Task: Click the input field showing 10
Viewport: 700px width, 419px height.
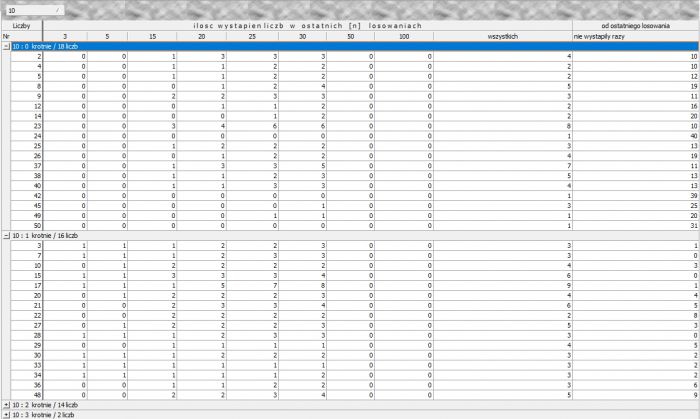Action: 35,10
